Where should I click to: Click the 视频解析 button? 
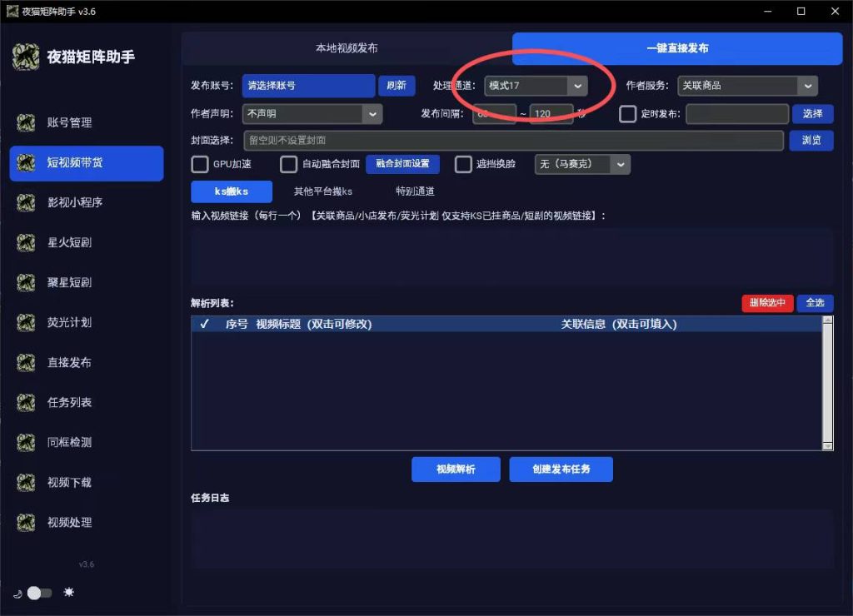[x=456, y=469]
